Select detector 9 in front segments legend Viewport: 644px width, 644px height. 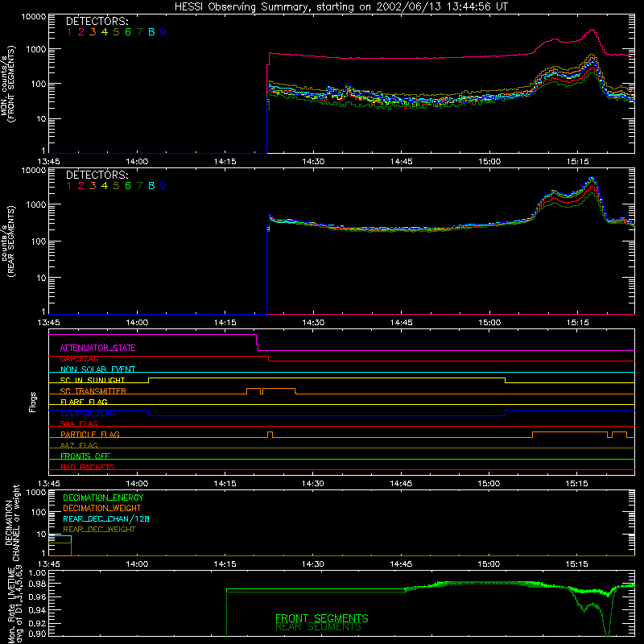point(163,31)
